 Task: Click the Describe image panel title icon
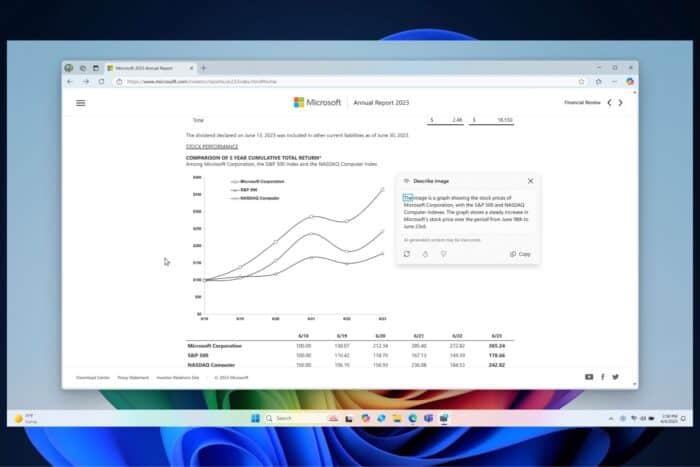pyautogui.click(x=406, y=181)
